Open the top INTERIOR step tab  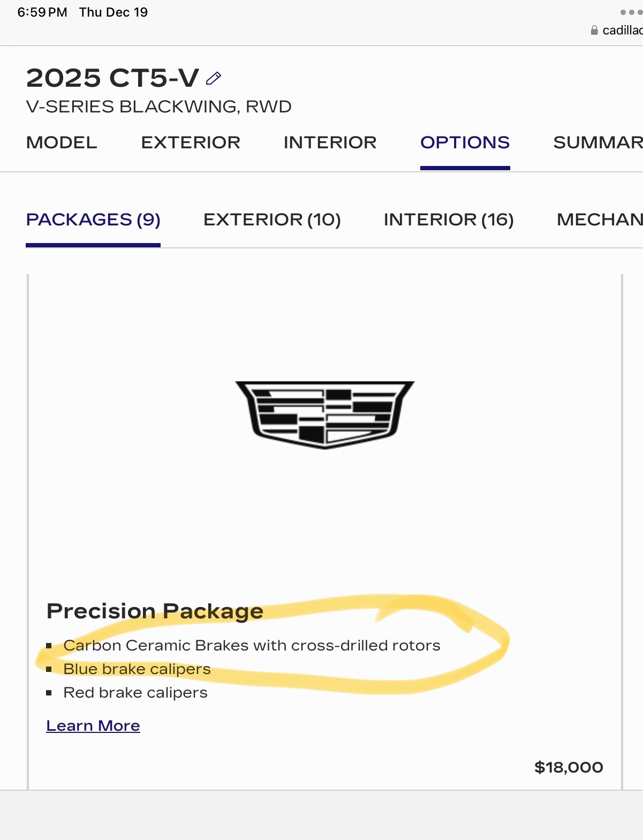coord(330,142)
